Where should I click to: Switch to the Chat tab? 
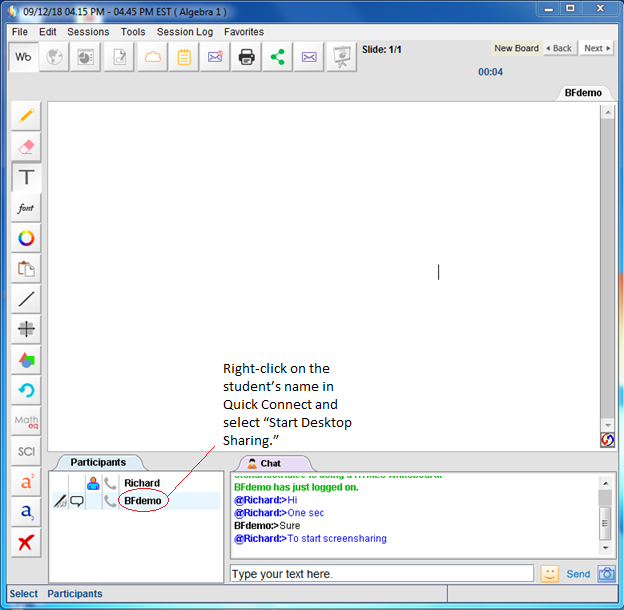point(271,463)
